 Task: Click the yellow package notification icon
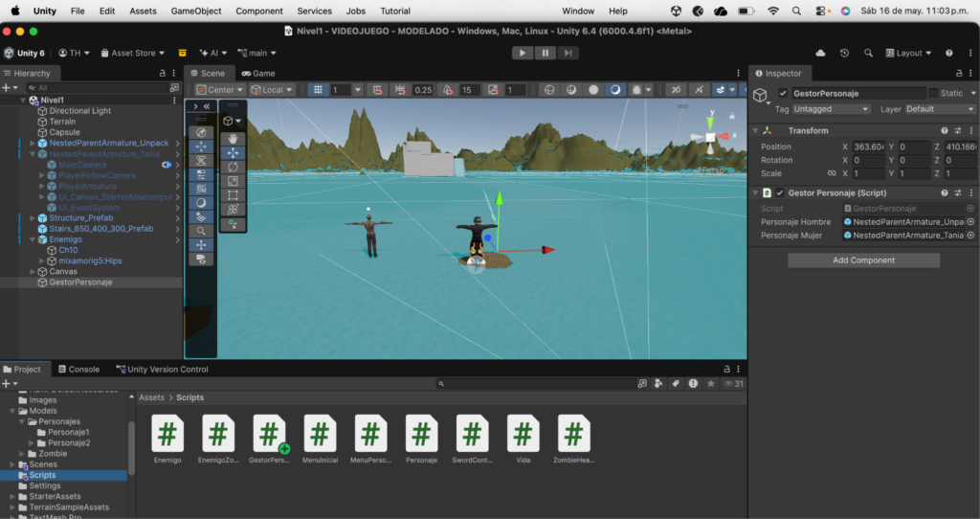183,54
